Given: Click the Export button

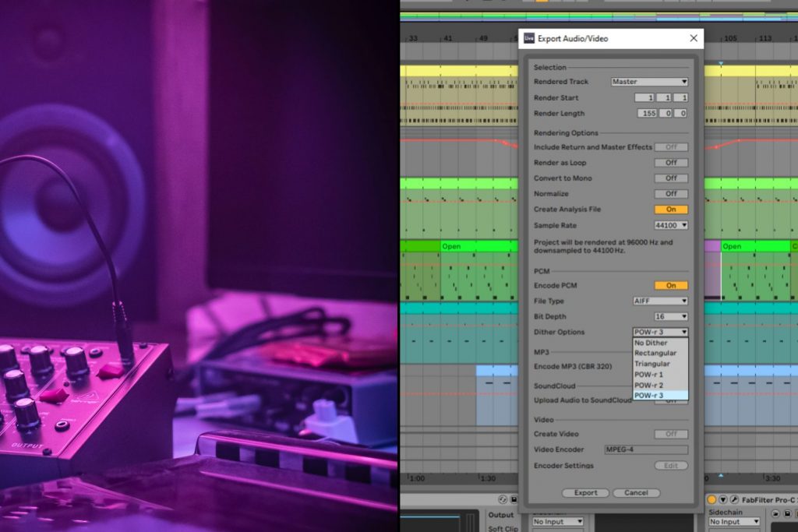Looking at the screenshot, I should (x=585, y=493).
